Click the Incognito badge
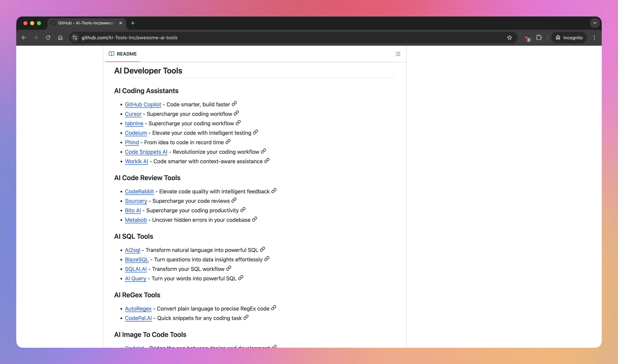 pos(569,38)
